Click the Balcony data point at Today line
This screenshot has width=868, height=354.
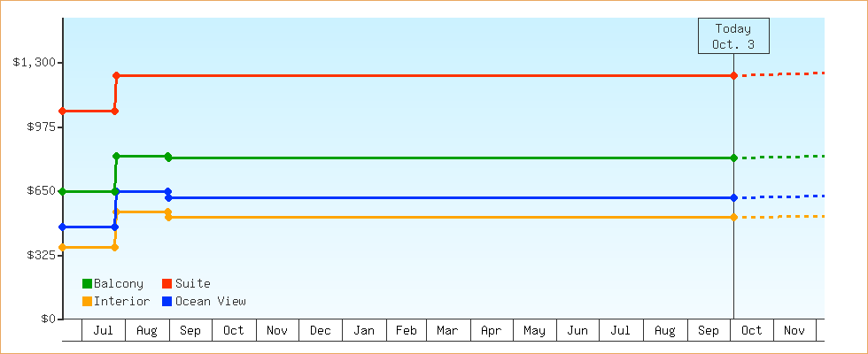(734, 158)
